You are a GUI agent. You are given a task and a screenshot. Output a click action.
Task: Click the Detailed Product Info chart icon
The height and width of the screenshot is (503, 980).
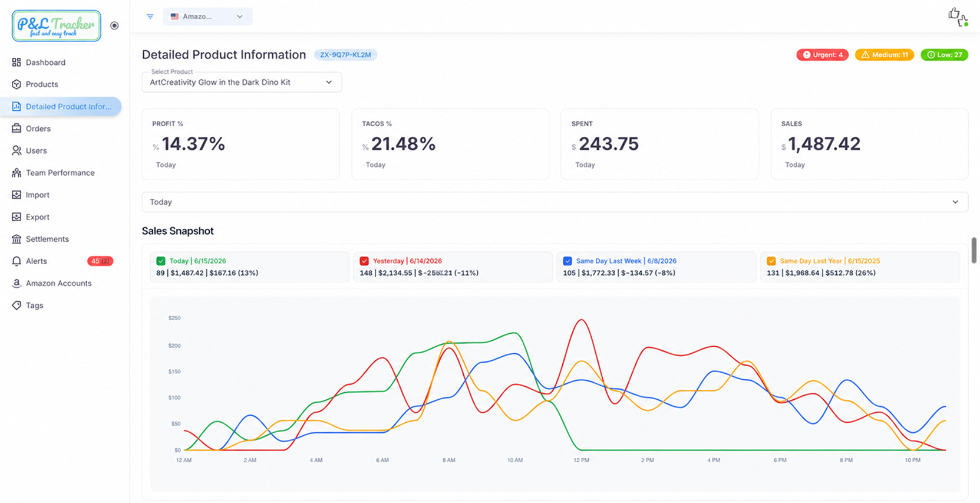(17, 106)
